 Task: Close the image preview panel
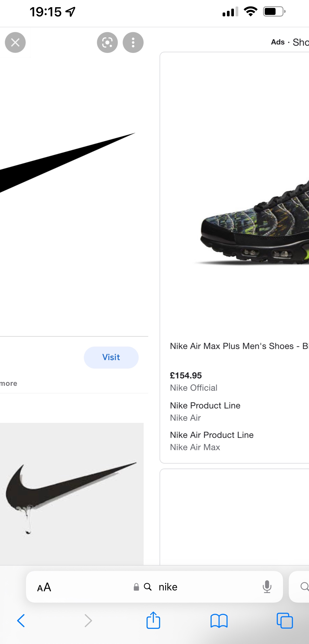click(15, 43)
